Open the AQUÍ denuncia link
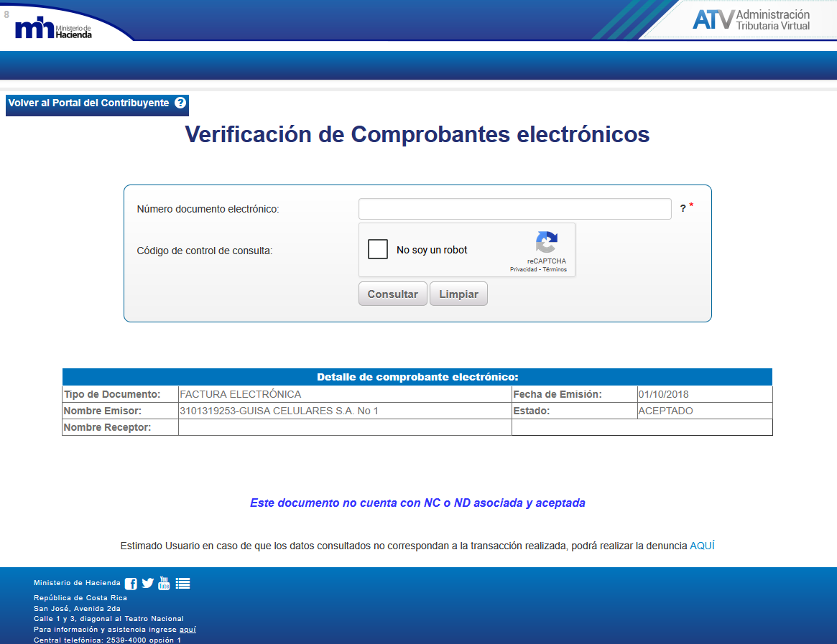Viewport: 837px width, 644px height. coord(702,546)
